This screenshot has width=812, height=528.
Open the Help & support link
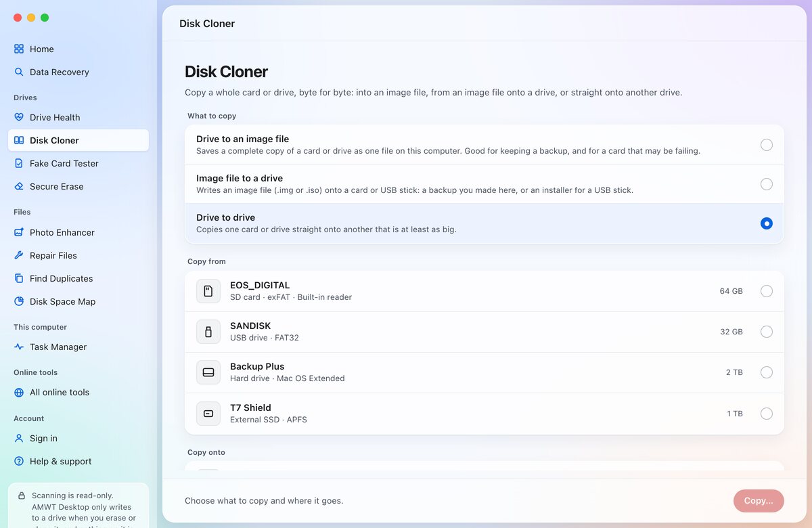[x=78, y=461]
